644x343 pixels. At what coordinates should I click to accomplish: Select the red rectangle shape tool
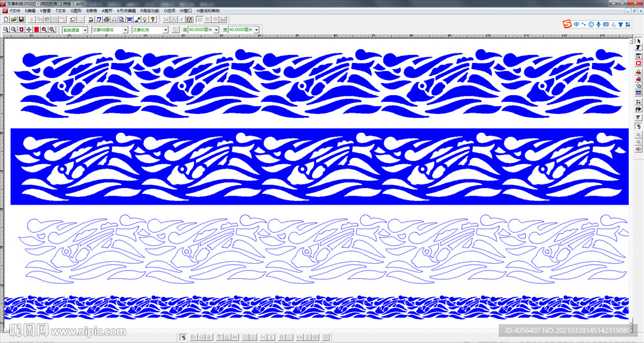(x=638, y=63)
